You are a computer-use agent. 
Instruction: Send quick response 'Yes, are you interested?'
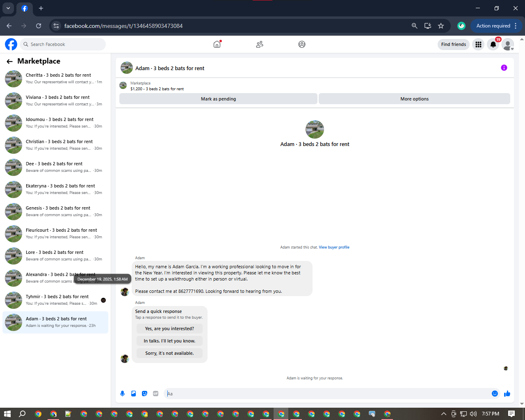pos(169,329)
